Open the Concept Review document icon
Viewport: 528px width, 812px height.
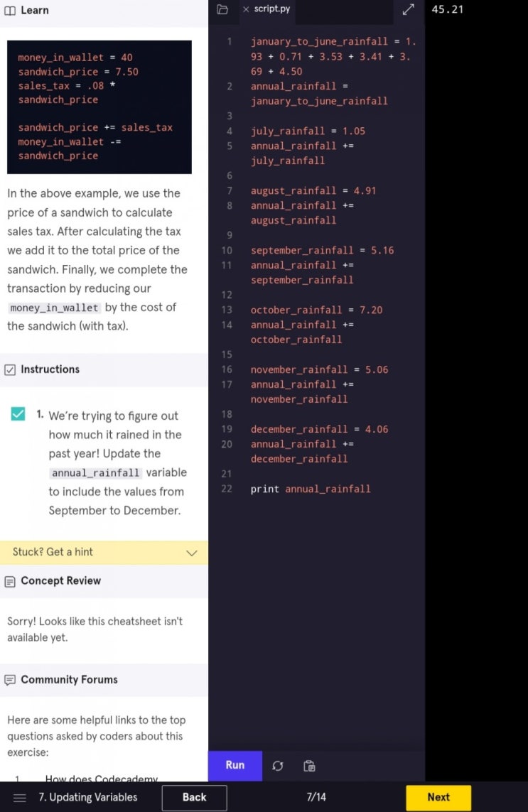pyautogui.click(x=11, y=580)
